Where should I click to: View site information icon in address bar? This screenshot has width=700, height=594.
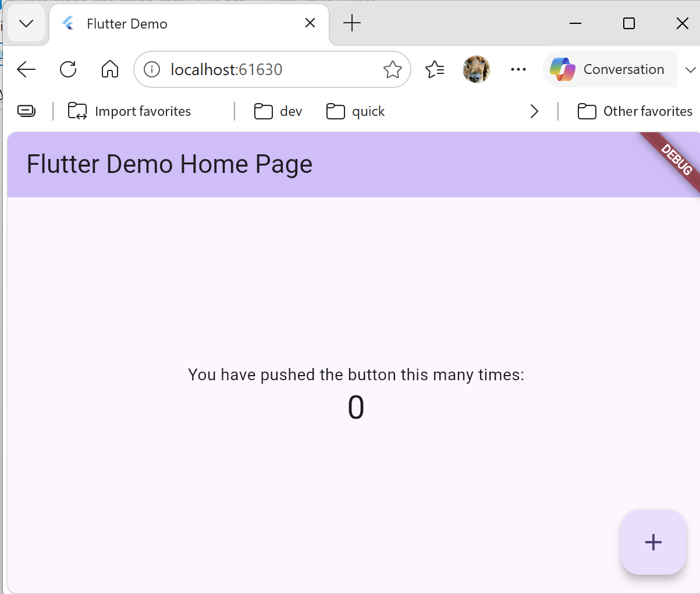pyautogui.click(x=152, y=69)
